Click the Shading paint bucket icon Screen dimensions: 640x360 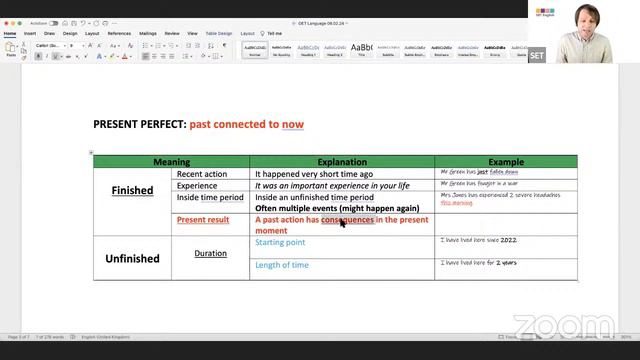point(203,56)
